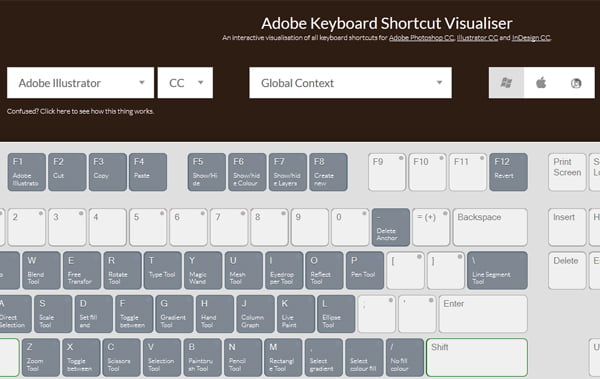Open the Global Context dropdown
This screenshot has width=600, height=379.
coord(351,83)
